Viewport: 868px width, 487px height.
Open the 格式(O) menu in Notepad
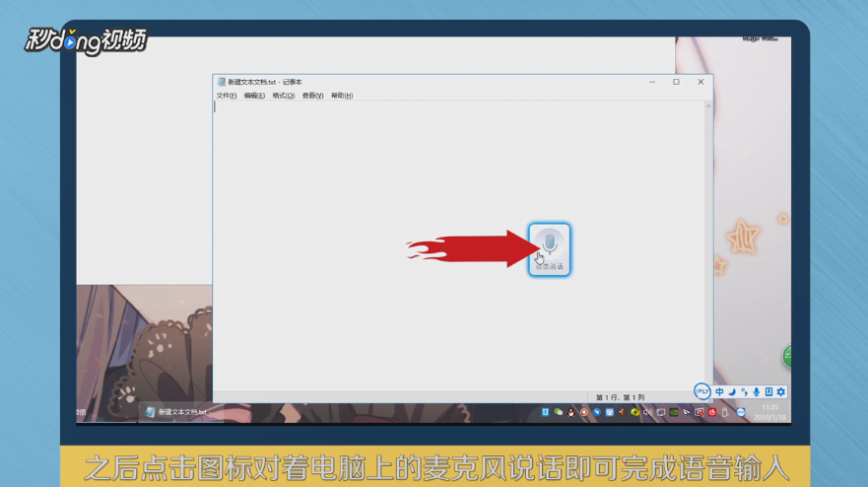tap(284, 96)
